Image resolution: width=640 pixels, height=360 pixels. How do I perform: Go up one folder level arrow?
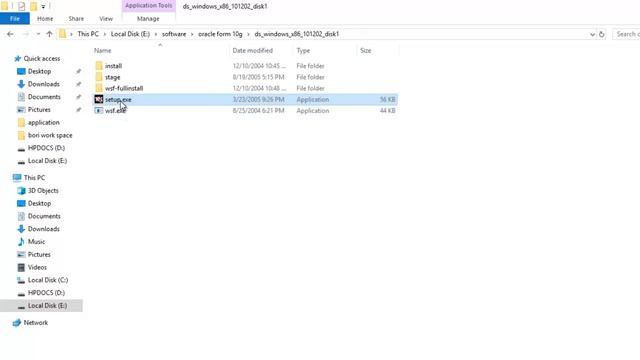coord(49,34)
